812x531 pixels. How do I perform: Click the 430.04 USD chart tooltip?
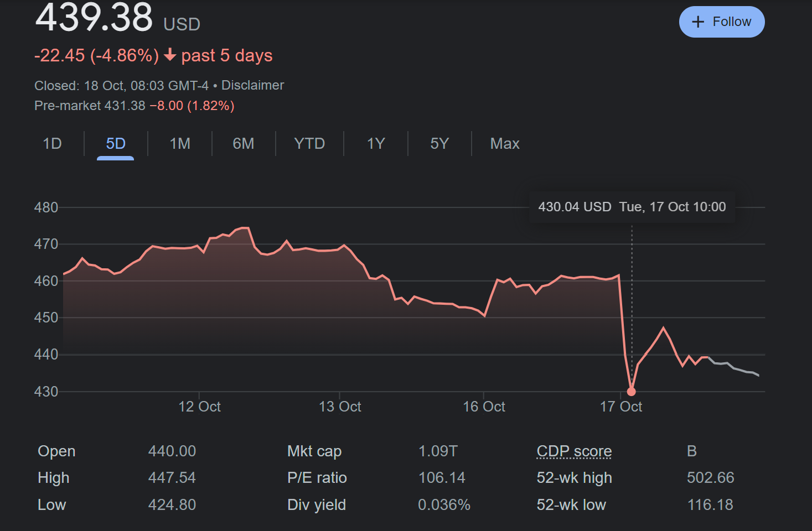pos(632,207)
